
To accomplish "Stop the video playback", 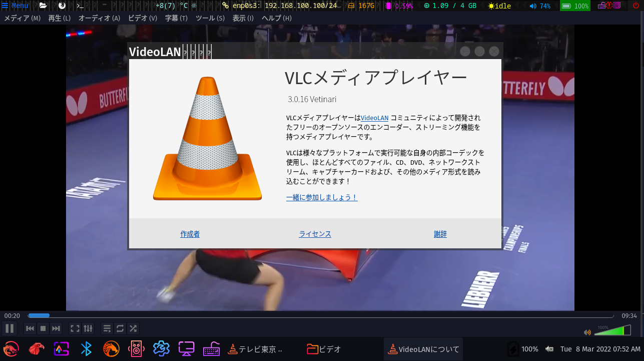I will [x=43, y=329].
